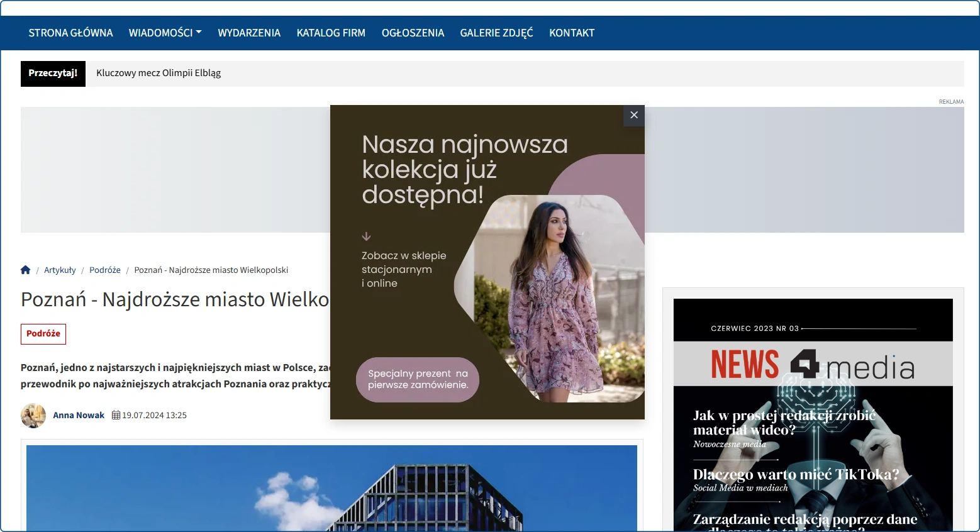
Task: Click the home icon in breadcrumbs
Action: pos(25,270)
